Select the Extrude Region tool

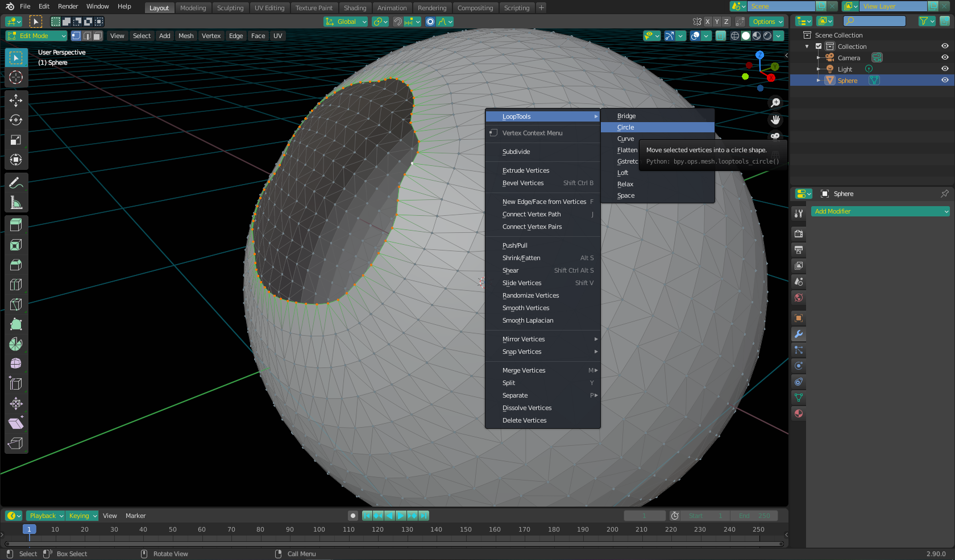click(x=16, y=225)
